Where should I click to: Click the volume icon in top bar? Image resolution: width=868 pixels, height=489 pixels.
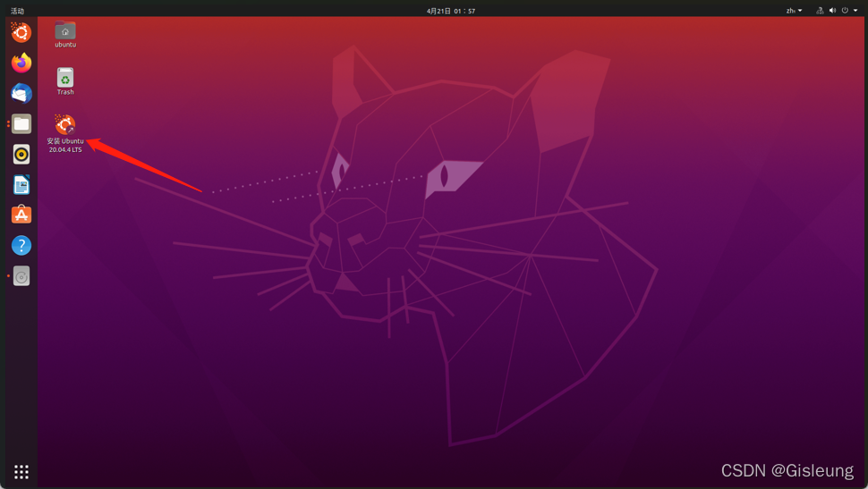pyautogui.click(x=832, y=11)
